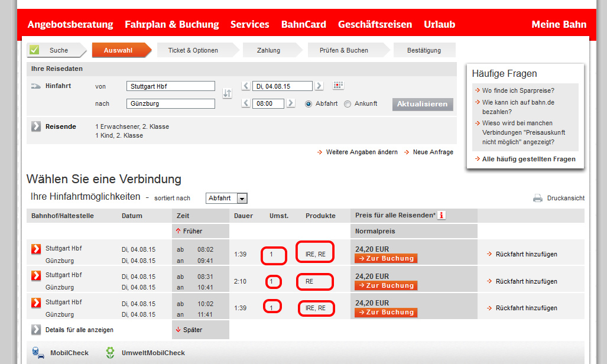Viewport: 607px width, 364px height.
Task: Select the Abfahrt radio button
Action: pos(309,104)
